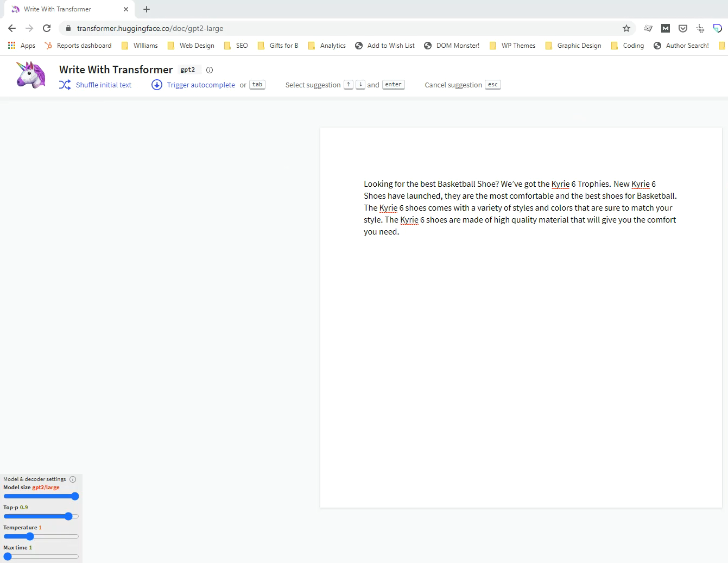Expand the Analytics bookmark folder
The width and height of the screenshot is (728, 563).
pos(327,46)
